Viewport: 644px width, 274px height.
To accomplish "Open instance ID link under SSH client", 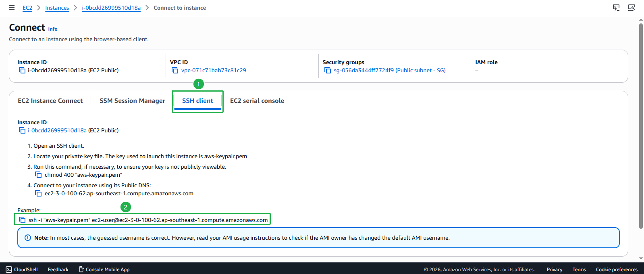I will pos(57,130).
